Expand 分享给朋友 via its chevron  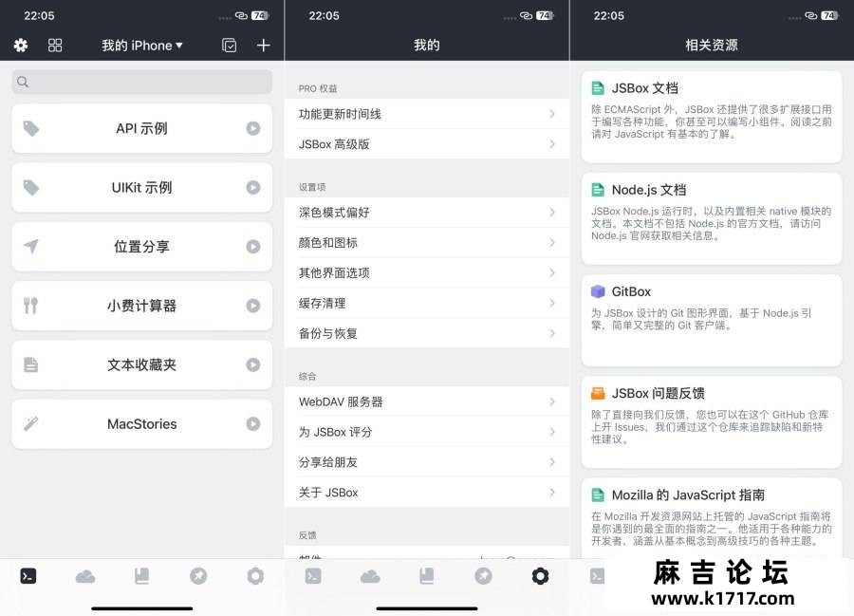tap(552, 462)
